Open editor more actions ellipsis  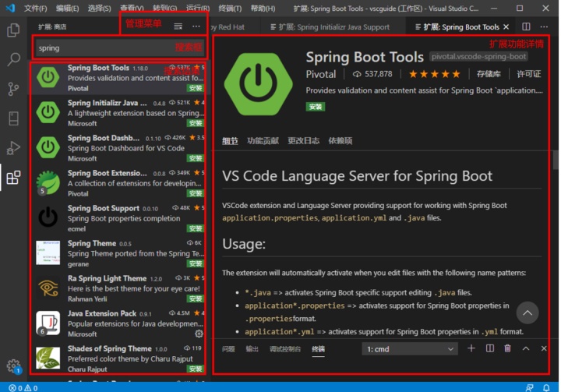click(544, 26)
